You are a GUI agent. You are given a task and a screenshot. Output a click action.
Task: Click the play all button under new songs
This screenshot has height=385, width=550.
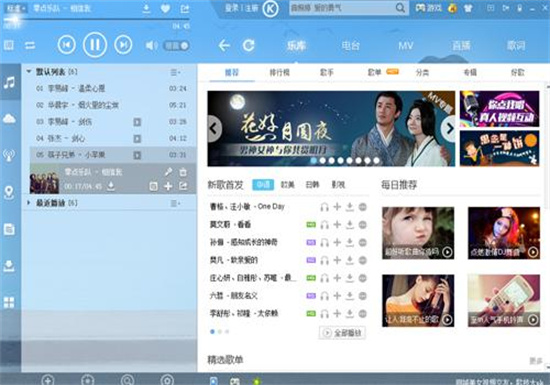pos(342,333)
